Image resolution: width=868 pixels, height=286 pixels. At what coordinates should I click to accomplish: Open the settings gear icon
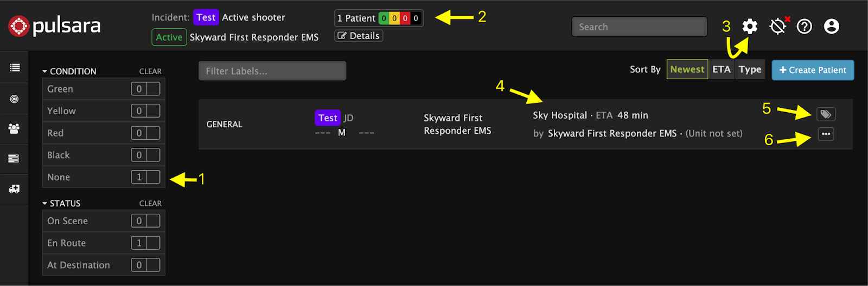click(x=750, y=26)
